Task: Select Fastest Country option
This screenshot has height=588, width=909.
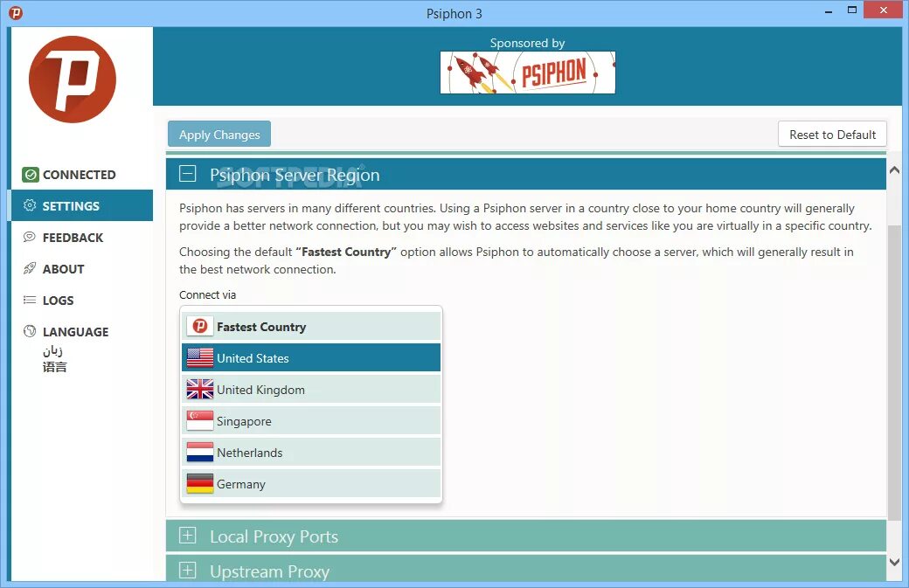Action: [311, 326]
